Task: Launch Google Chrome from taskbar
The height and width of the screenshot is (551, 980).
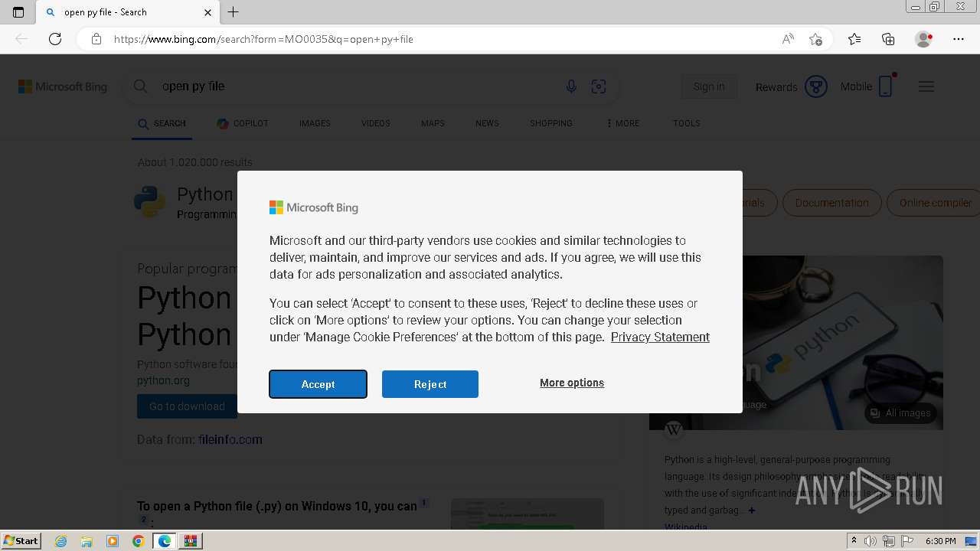Action: [x=139, y=541]
